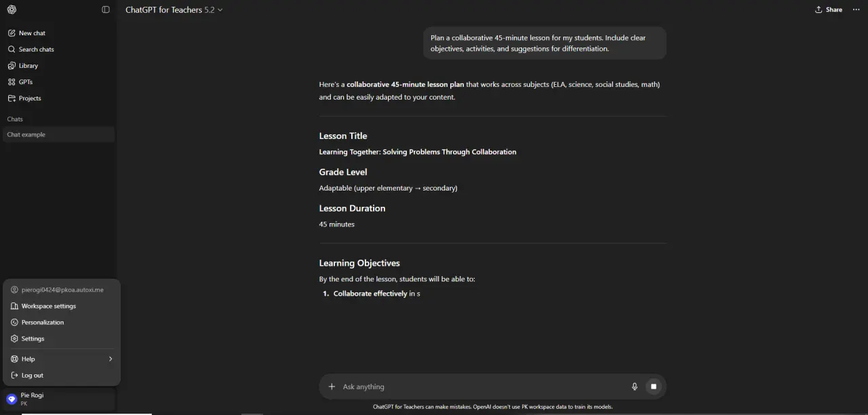The image size is (868, 415).
Task: Open Settings from profile menu
Action: [x=62, y=338]
